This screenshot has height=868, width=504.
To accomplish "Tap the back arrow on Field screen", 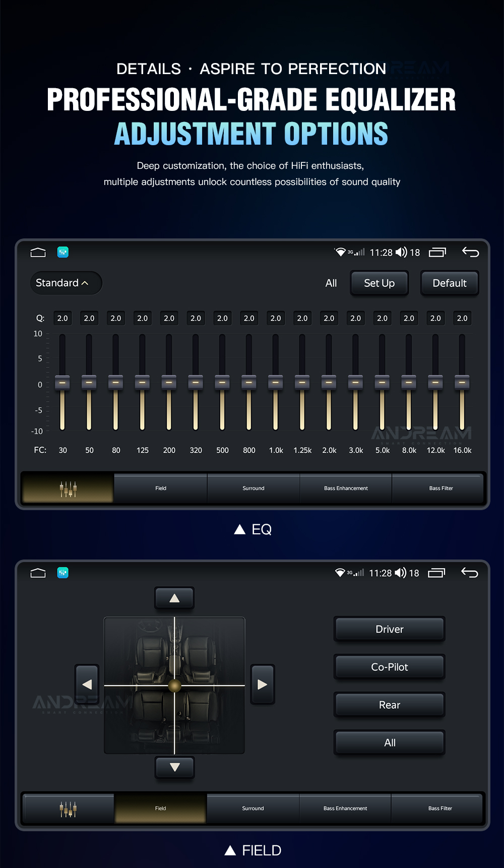I will pos(469,573).
